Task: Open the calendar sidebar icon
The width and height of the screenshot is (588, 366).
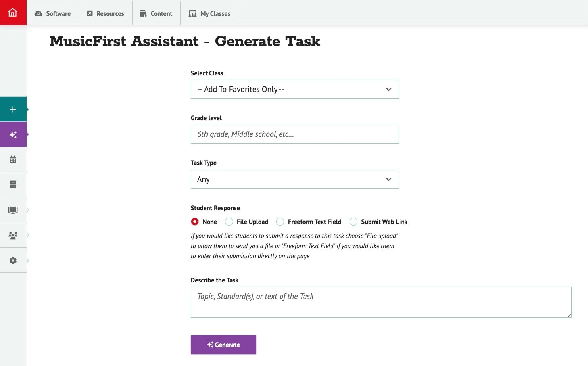Action: coord(13,159)
